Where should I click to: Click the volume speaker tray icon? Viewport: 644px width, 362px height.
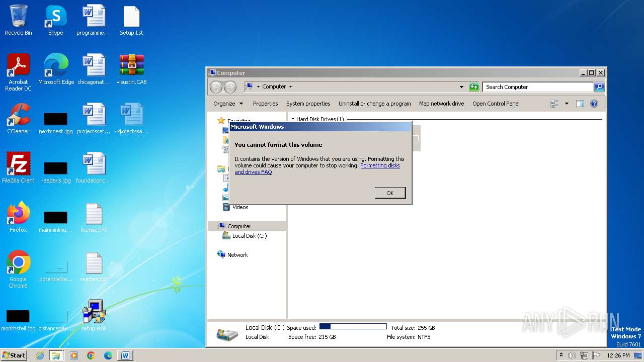(x=572, y=355)
